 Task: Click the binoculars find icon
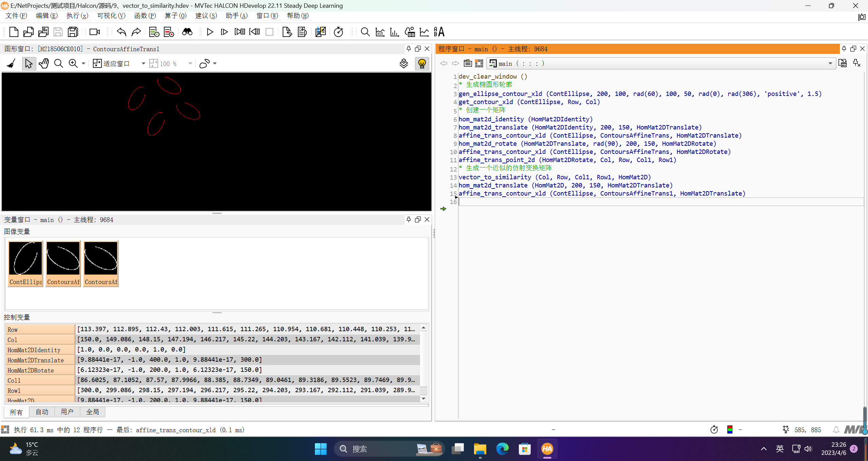tap(187, 32)
